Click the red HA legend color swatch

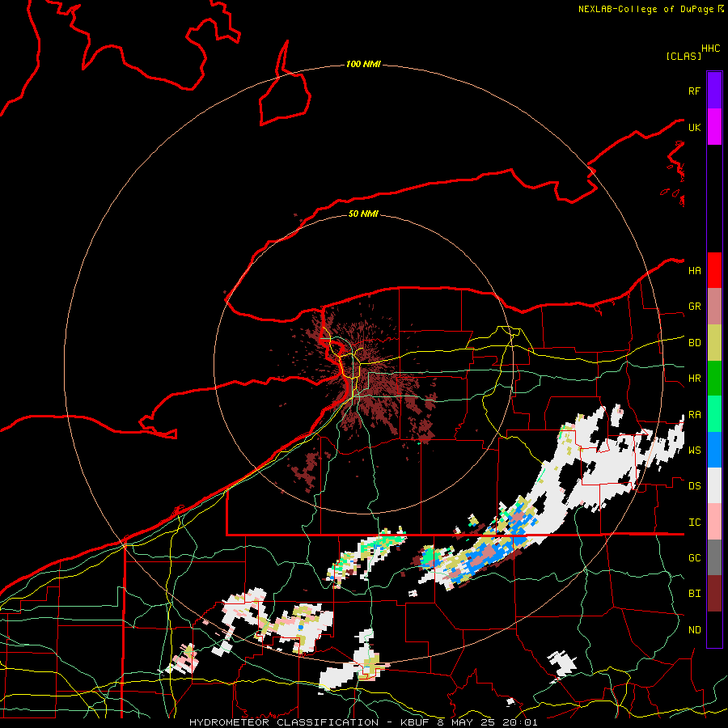point(714,270)
